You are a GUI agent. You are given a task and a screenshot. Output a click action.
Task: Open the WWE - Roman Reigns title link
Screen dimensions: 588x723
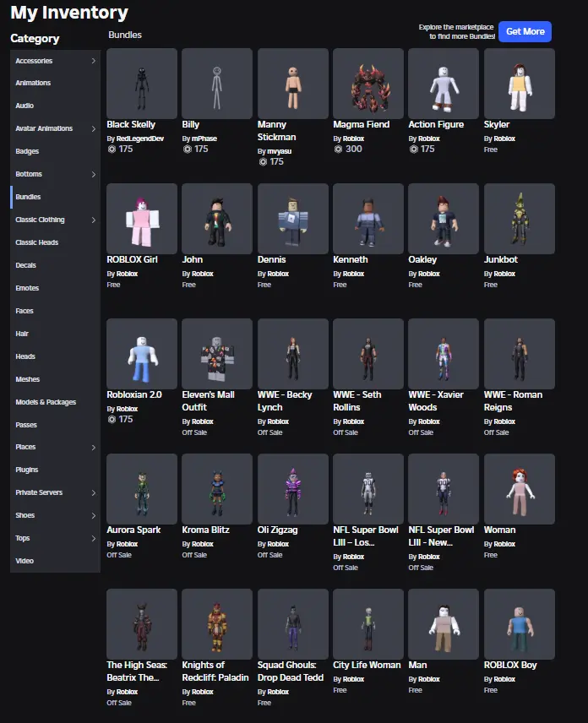click(x=513, y=400)
